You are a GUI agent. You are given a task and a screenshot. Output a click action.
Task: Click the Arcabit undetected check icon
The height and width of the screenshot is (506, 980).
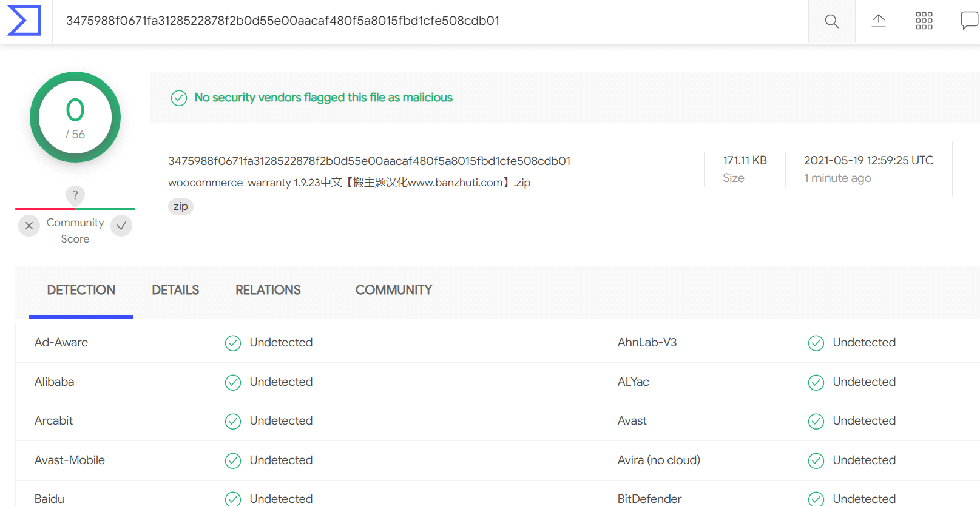(x=233, y=421)
